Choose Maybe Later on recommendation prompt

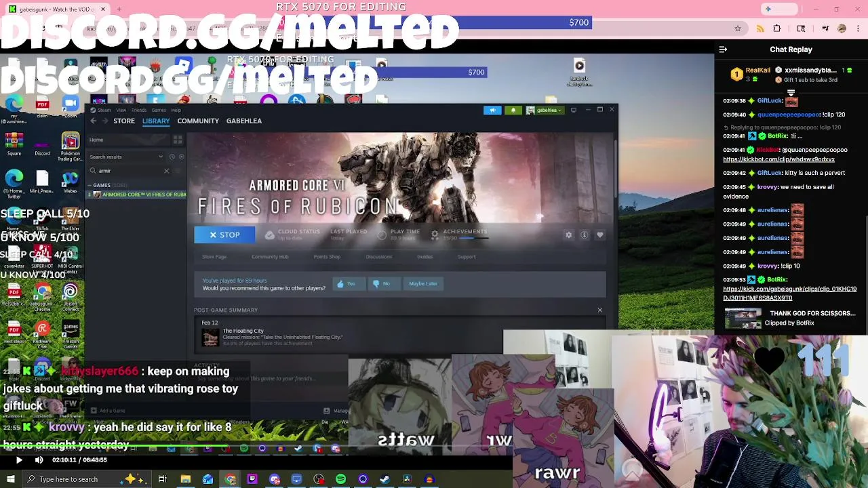coord(423,283)
